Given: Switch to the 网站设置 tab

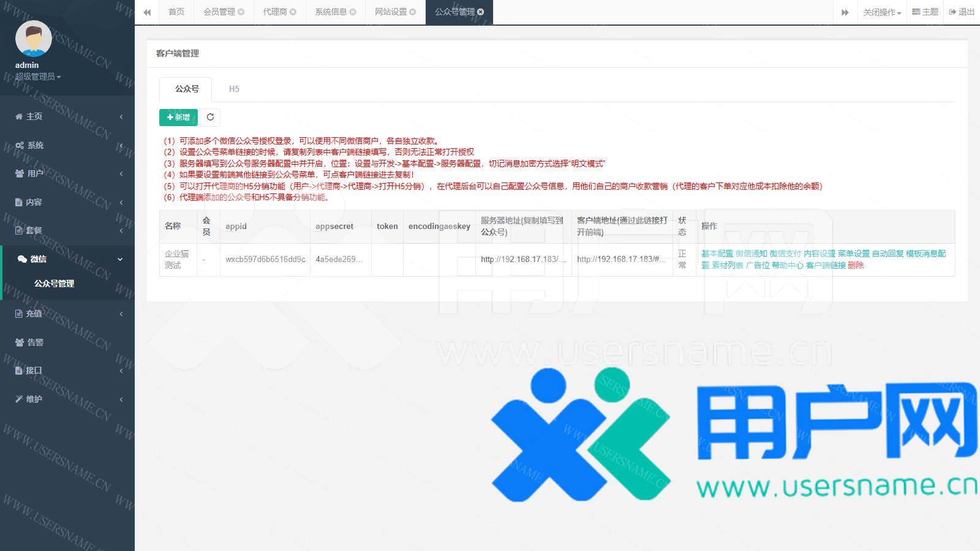Looking at the screenshot, I should pyautogui.click(x=391, y=12).
